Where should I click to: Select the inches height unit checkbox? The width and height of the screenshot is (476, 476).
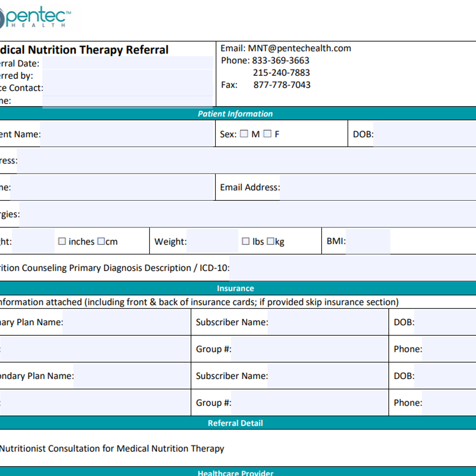(x=62, y=241)
